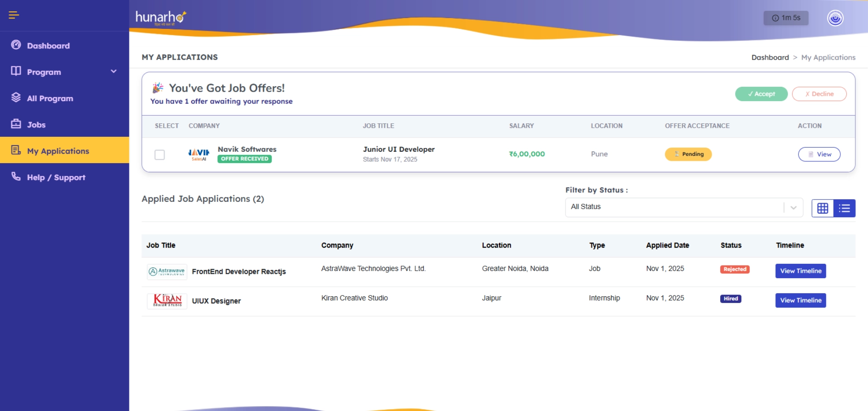The height and width of the screenshot is (411, 868).
Task: Open Help / Support via phone icon
Action: [x=16, y=177]
